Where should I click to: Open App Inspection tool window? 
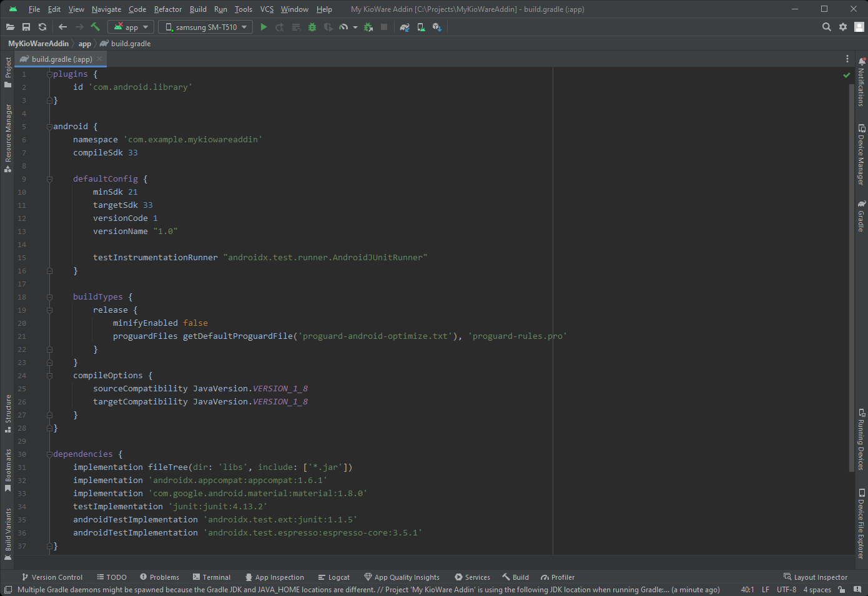click(275, 577)
